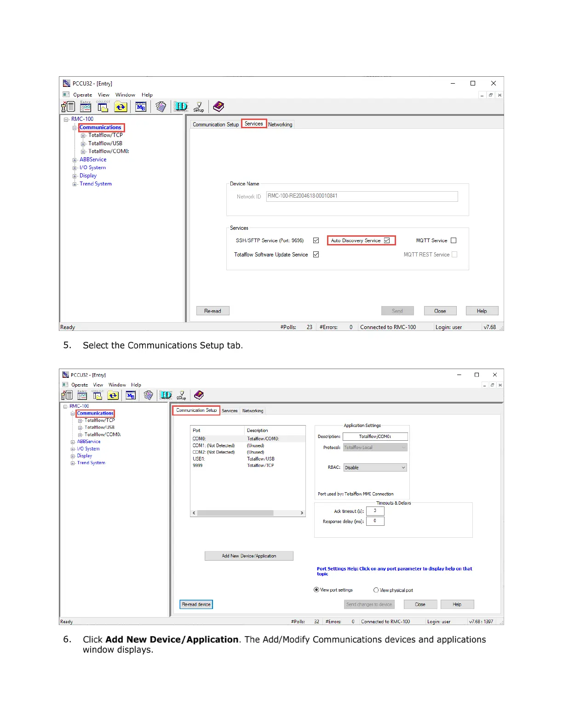Viewport: 563px width, 728px height.
Task: Switch to the Services tab in the lower window
Action: pyautogui.click(x=230, y=411)
